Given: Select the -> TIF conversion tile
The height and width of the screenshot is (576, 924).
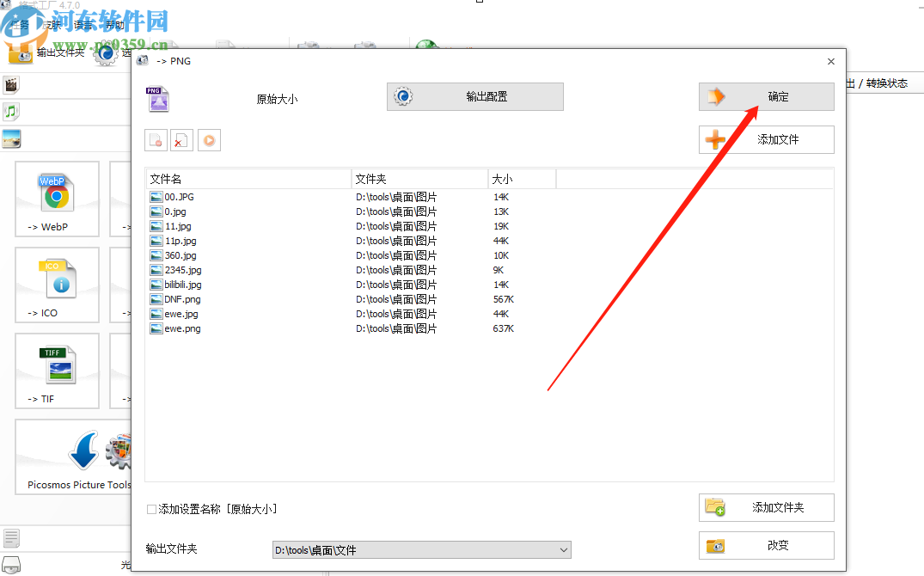Looking at the screenshot, I should tap(57, 371).
